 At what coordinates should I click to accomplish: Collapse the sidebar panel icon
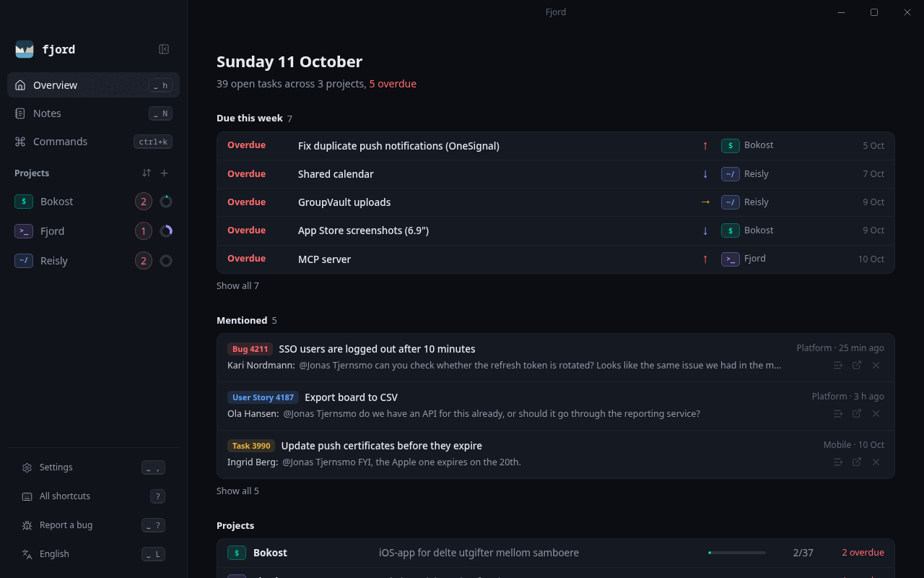click(164, 49)
